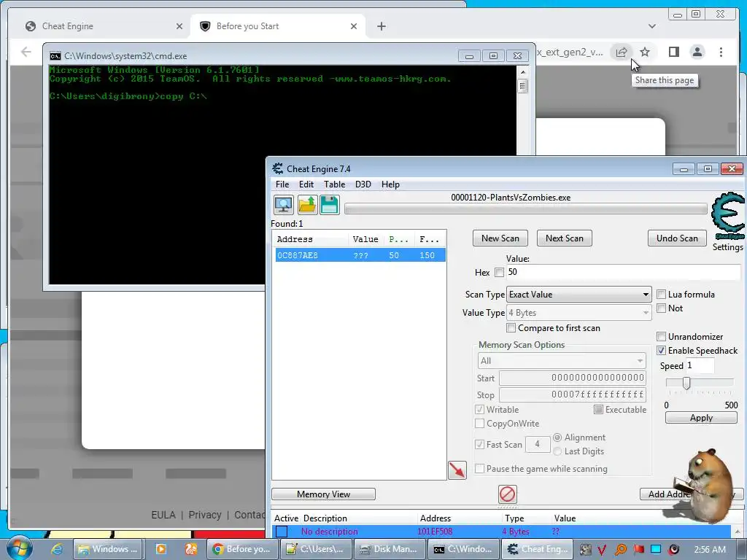Click the Speed input field
747x560 pixels.
click(700, 366)
